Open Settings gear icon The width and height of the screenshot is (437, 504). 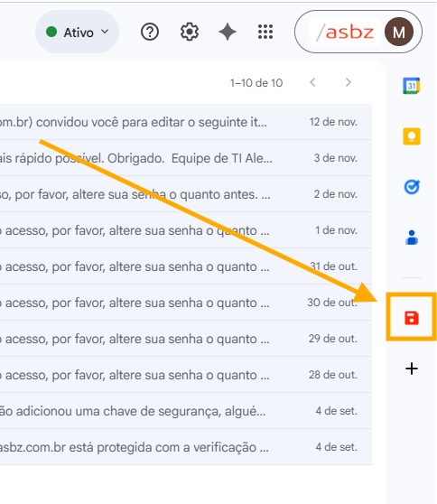click(x=190, y=32)
